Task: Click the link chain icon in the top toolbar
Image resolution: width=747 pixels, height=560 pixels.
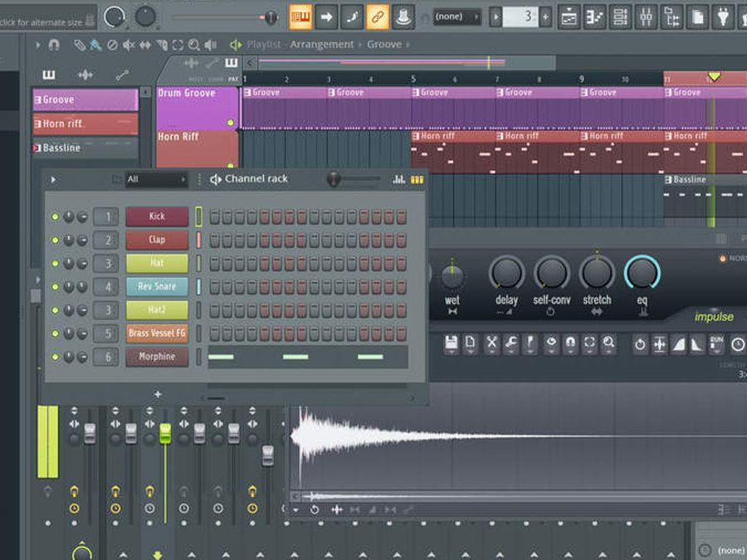Action: pos(378,16)
